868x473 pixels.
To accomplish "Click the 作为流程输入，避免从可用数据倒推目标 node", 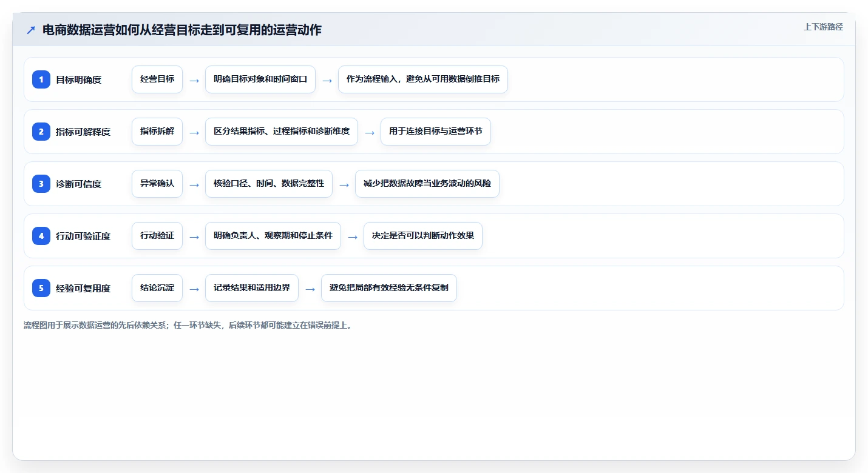I will click(x=423, y=79).
